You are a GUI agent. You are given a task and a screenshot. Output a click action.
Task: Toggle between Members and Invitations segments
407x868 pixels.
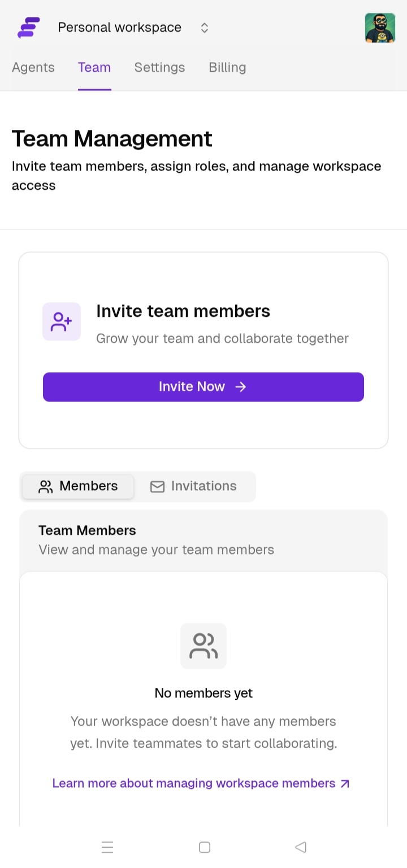[x=137, y=486]
